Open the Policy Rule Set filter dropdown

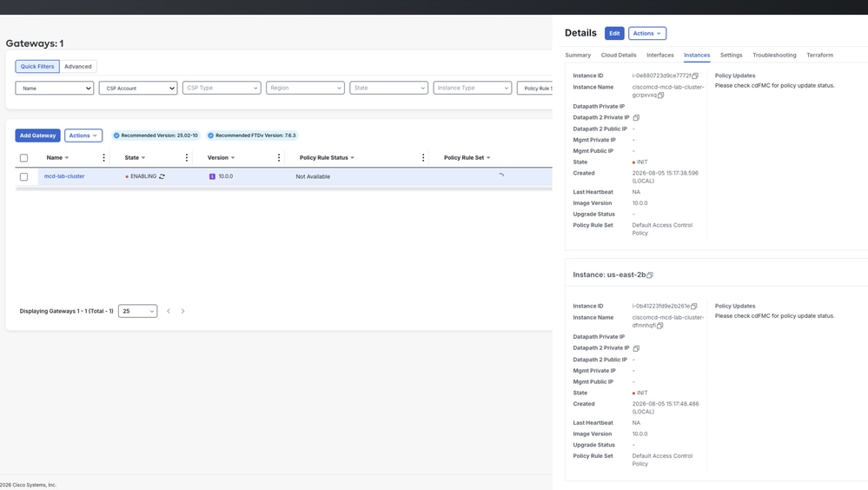click(534, 88)
